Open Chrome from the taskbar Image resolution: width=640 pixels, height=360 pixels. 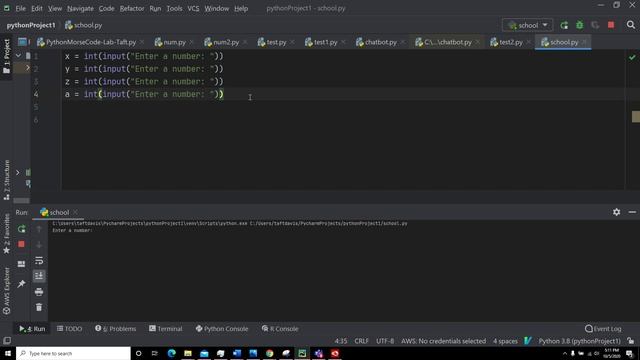tap(269, 353)
